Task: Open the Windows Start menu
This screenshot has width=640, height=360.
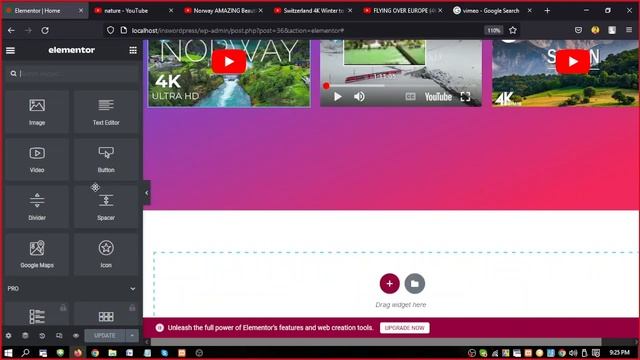Action: (x=8, y=353)
